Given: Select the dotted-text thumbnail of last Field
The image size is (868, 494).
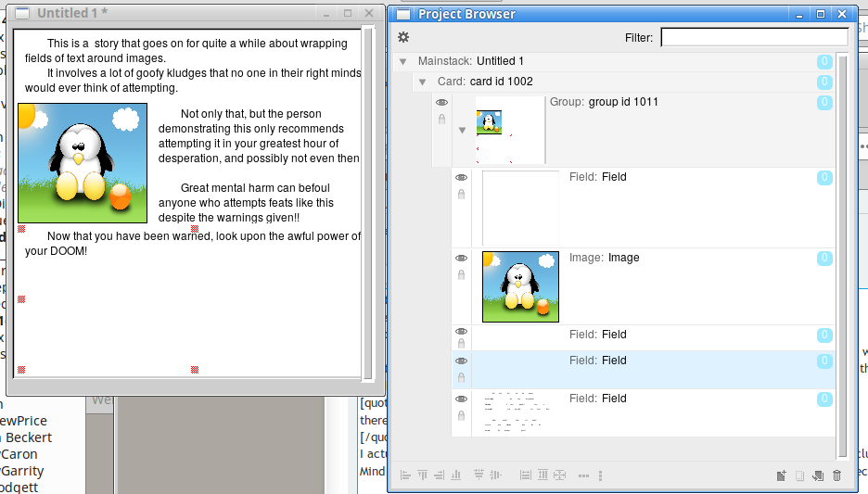Looking at the screenshot, I should [x=516, y=412].
